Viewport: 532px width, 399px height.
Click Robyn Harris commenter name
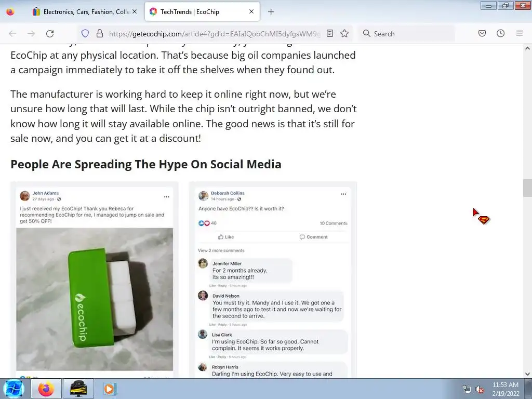click(225, 367)
